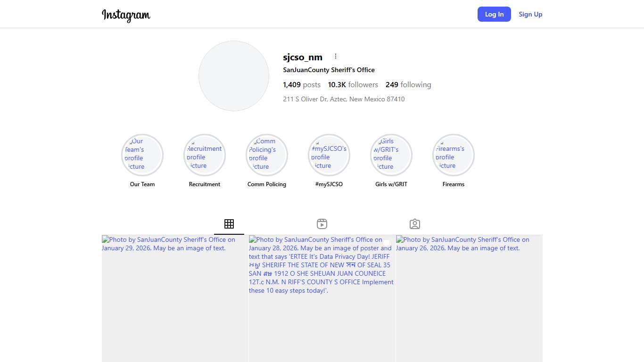Switch to the Reels tab
The height and width of the screenshot is (362, 644).
coord(322,224)
